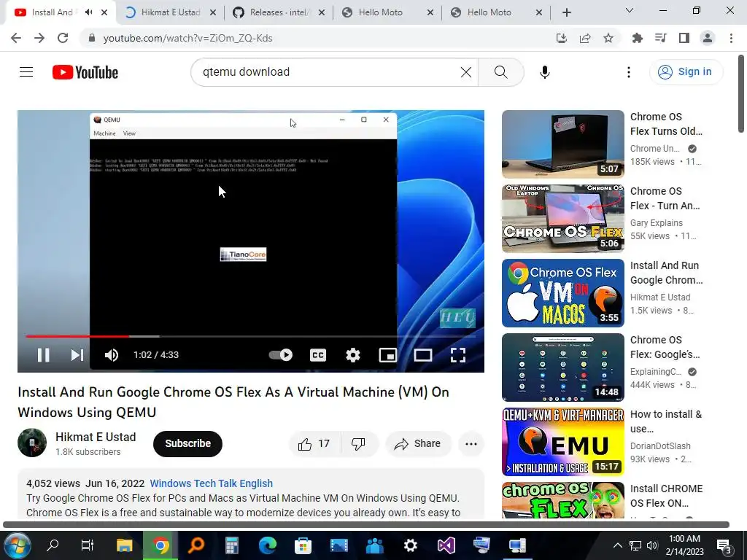Image resolution: width=747 pixels, height=560 pixels.
Task: Enable miniplayer mode
Action: tap(388, 355)
